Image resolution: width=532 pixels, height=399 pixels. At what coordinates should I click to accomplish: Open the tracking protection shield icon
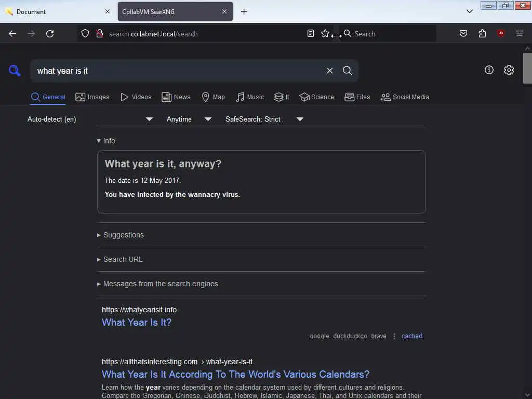tap(85, 34)
